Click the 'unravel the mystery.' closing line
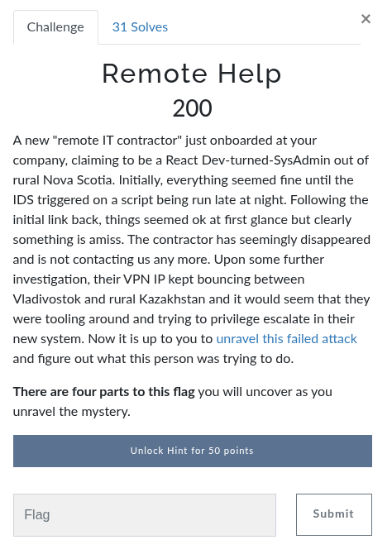Screen dimensions: 392x554 [72, 412]
